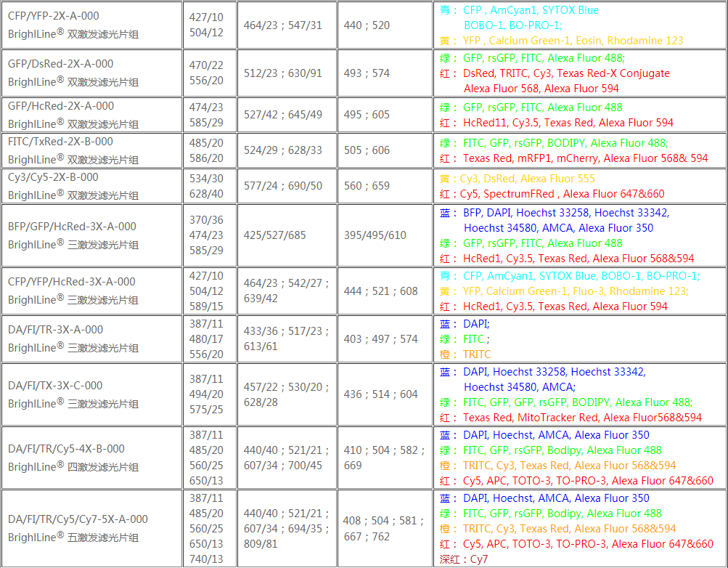Click the emission cell containing 457/22
This screenshot has width=728, height=568.
[x=287, y=394]
